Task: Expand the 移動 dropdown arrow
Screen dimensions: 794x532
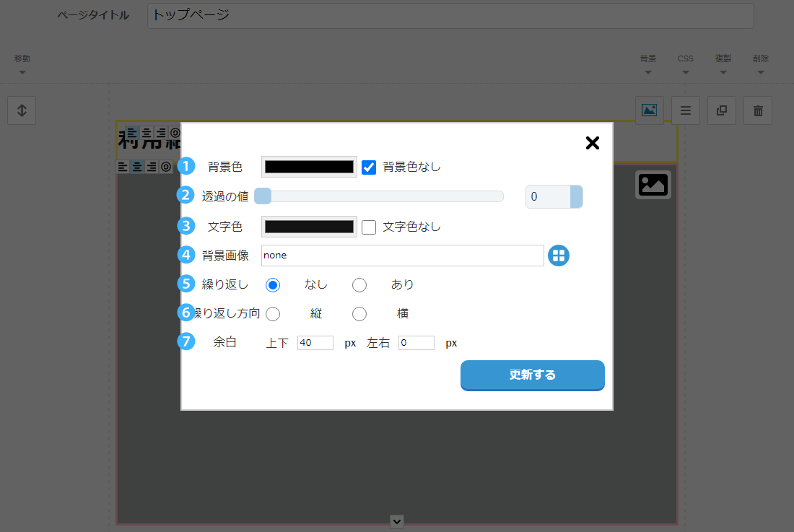Action: pyautogui.click(x=22, y=72)
